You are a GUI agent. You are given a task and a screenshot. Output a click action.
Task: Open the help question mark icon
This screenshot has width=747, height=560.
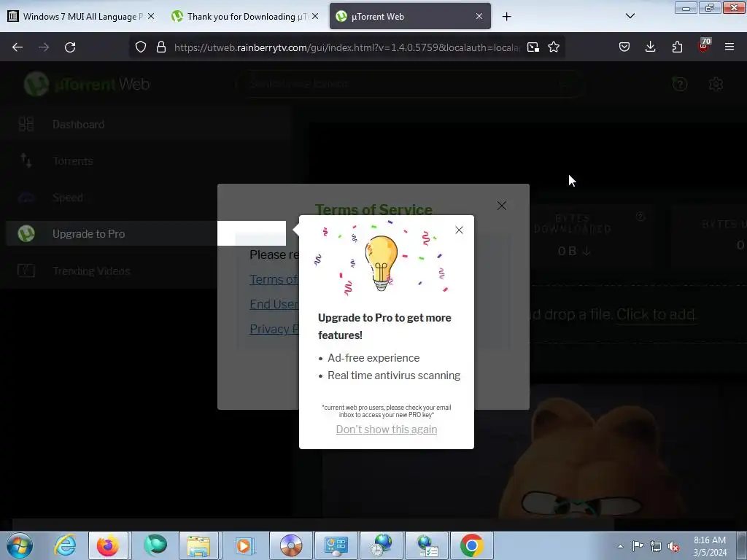(680, 85)
